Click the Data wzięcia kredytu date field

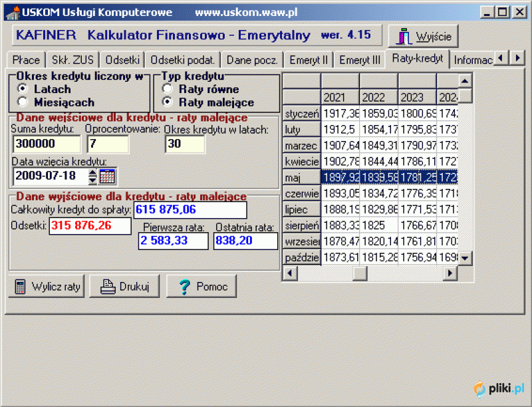pyautogui.click(x=51, y=176)
